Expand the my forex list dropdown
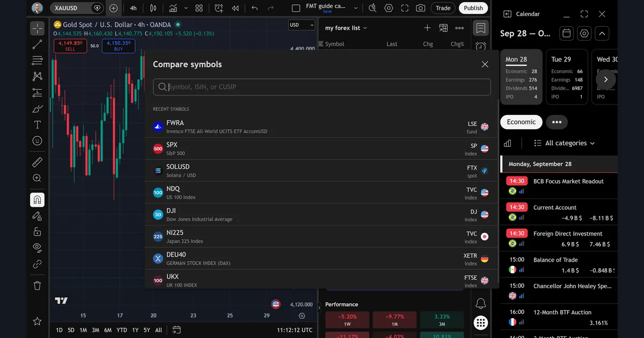This screenshot has height=338, width=644. click(346, 28)
